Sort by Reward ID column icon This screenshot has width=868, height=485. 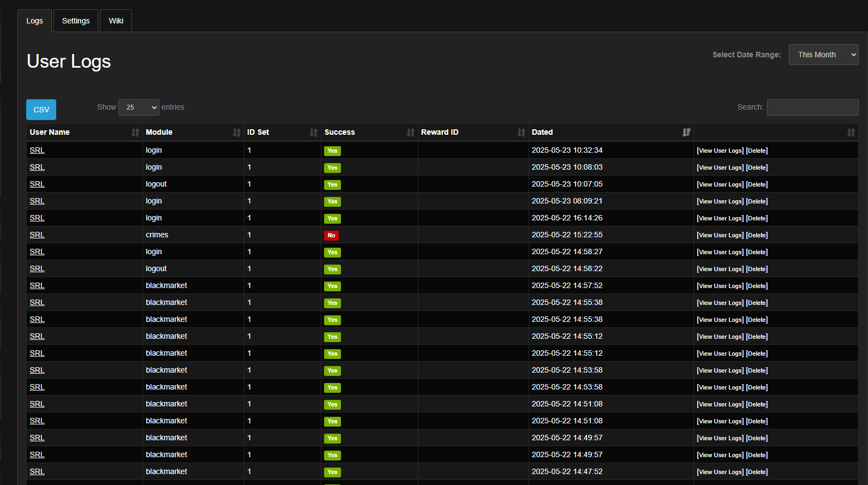521,133
